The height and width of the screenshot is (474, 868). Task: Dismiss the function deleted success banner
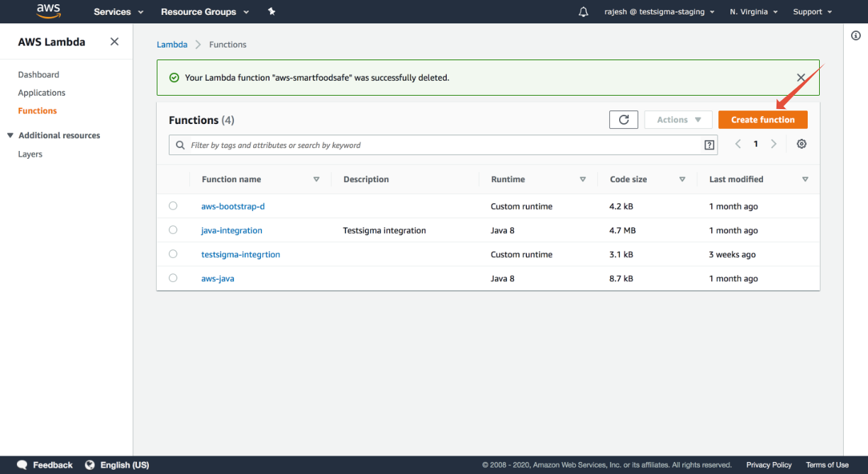pyautogui.click(x=801, y=77)
